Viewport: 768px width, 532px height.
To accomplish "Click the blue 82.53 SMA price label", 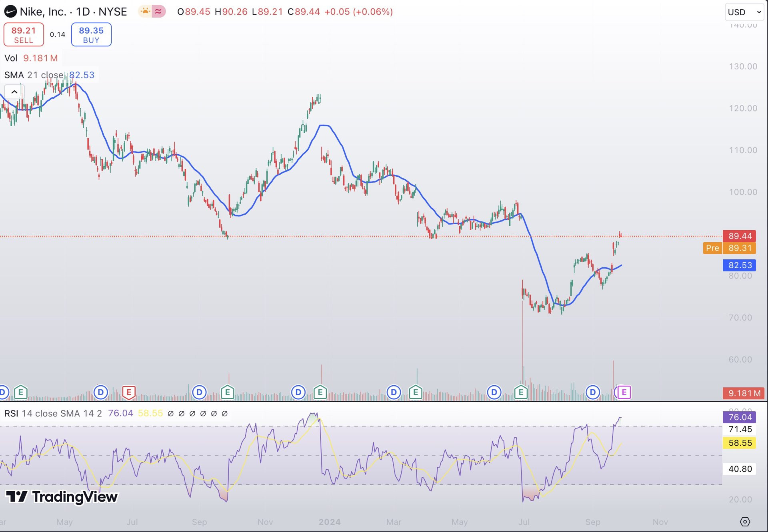I will 740,265.
